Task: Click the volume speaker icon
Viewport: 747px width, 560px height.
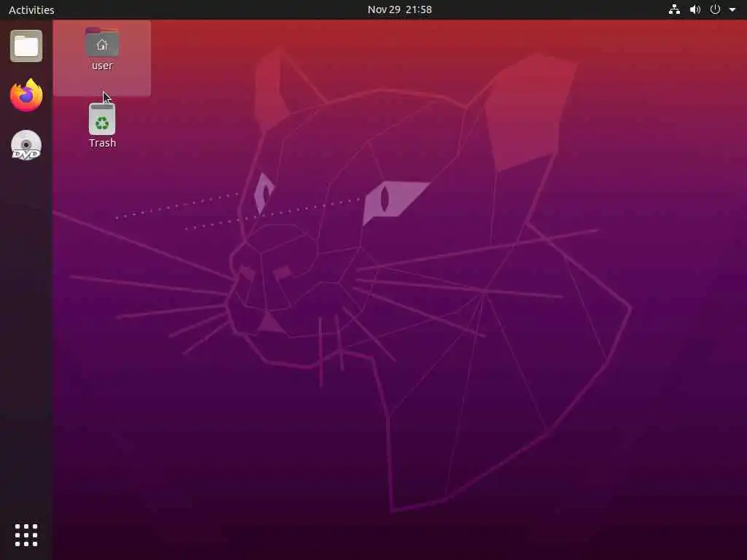Action: coord(695,9)
